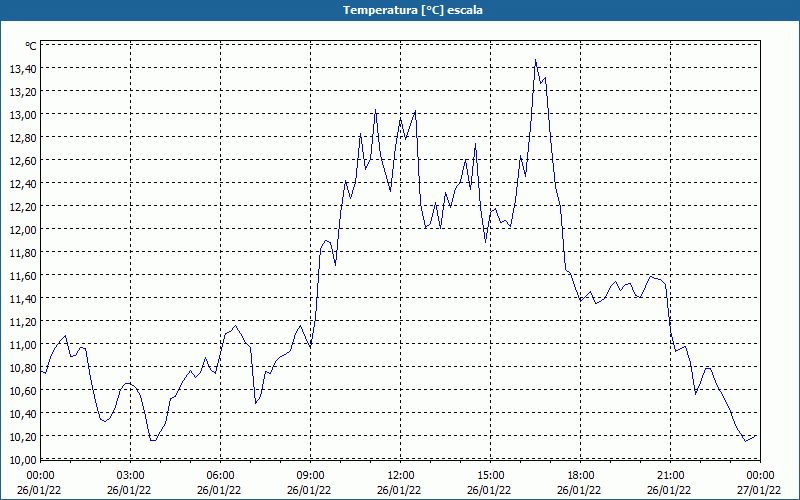Pick the 12,00 y-axis label

click(23, 229)
